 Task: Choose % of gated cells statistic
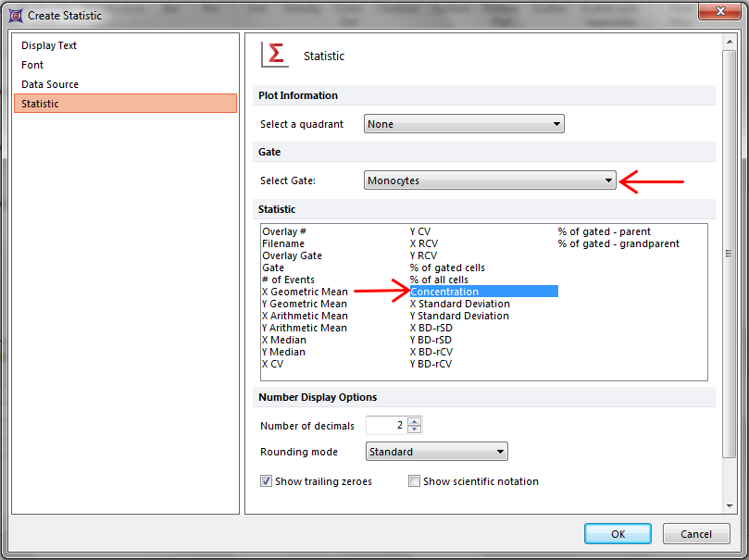[447, 268]
